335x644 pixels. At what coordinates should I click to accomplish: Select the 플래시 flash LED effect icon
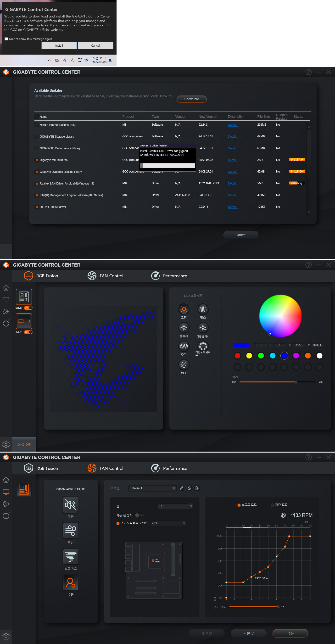tap(184, 327)
